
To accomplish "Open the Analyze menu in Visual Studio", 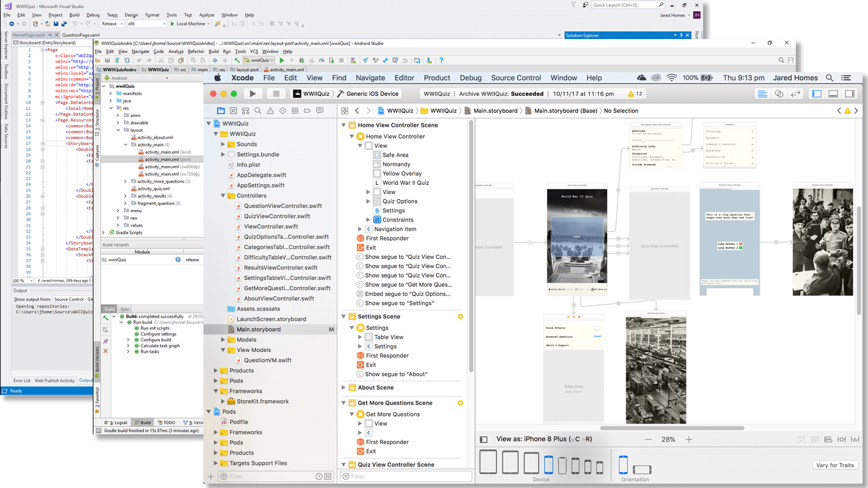I will pyautogui.click(x=207, y=15).
